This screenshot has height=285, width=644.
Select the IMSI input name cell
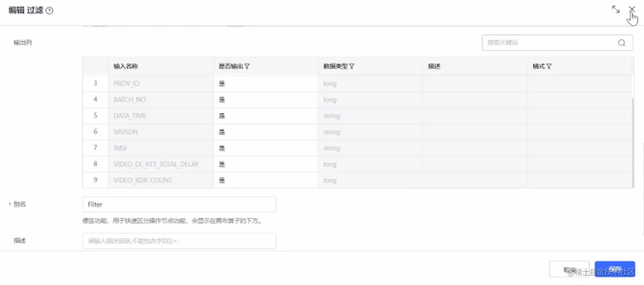[x=161, y=148]
